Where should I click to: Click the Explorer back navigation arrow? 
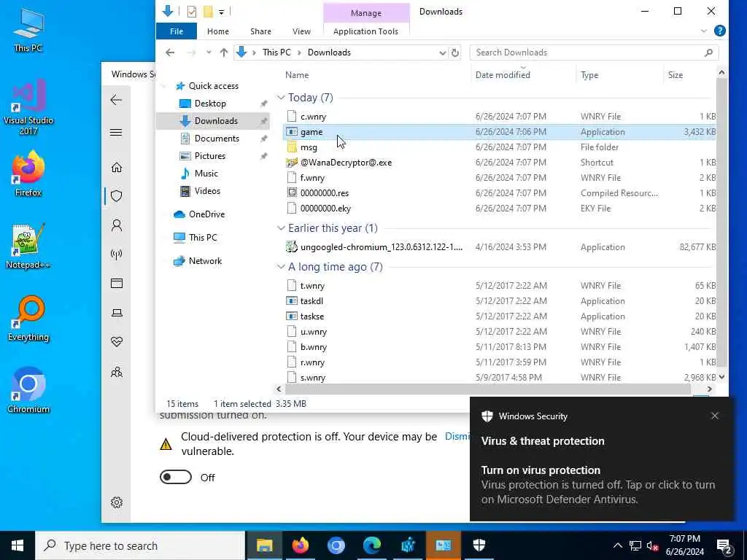170,52
